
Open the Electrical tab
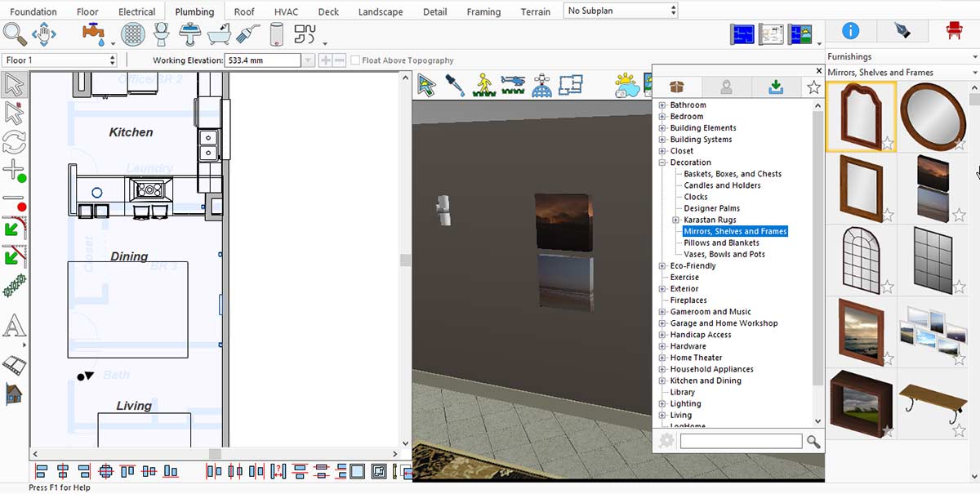click(136, 11)
